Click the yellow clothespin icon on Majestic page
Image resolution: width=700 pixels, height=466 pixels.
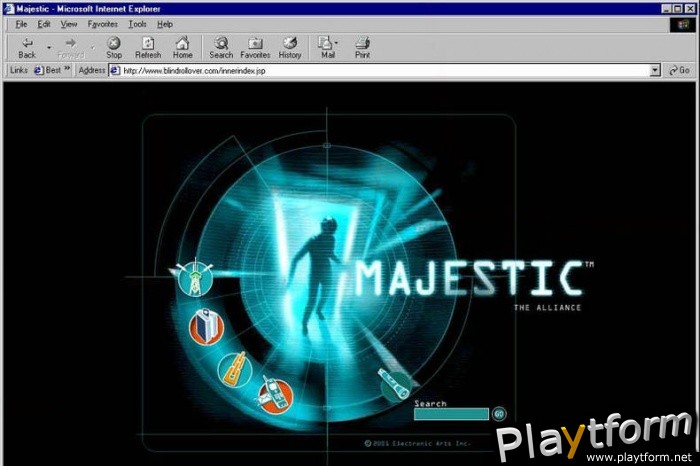click(x=235, y=369)
